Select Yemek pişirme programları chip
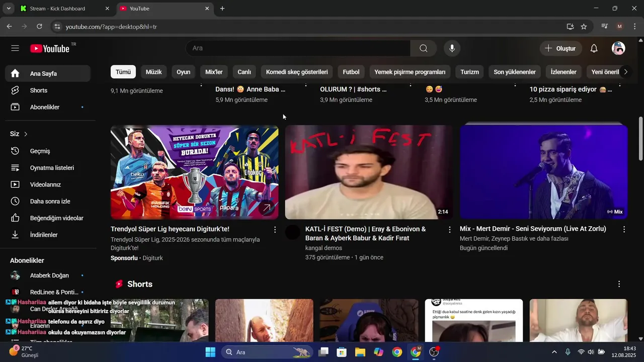The height and width of the screenshot is (362, 644). pyautogui.click(x=410, y=72)
